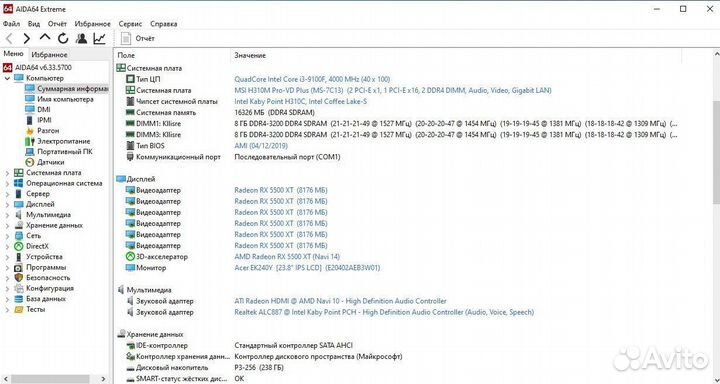Go back with the left arrow toolbar icon

coord(9,39)
